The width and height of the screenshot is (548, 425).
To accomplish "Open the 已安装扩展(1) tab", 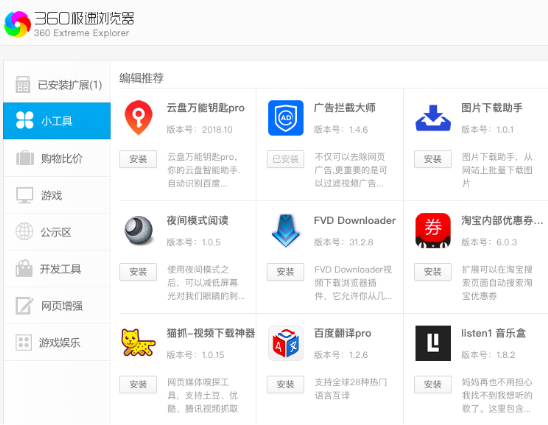I will (57, 85).
